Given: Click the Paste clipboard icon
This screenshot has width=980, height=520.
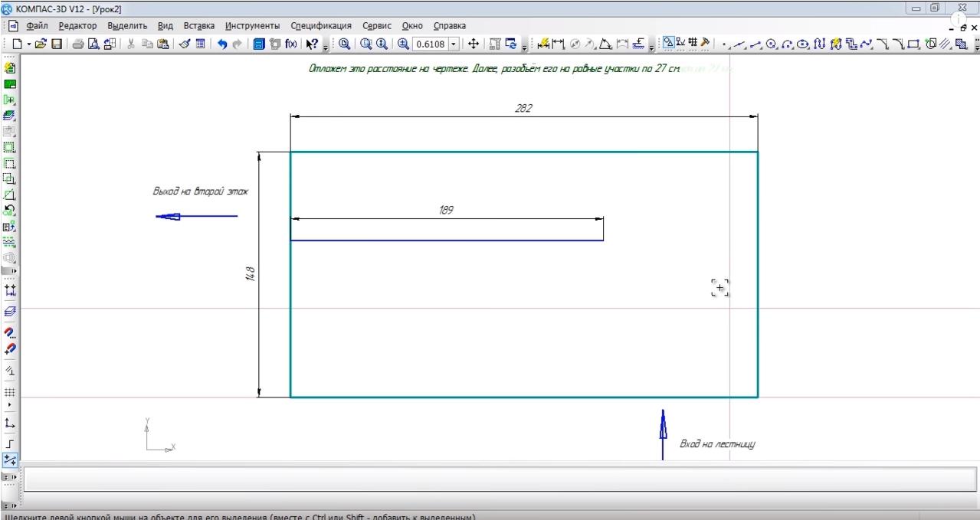Looking at the screenshot, I should pos(163,44).
